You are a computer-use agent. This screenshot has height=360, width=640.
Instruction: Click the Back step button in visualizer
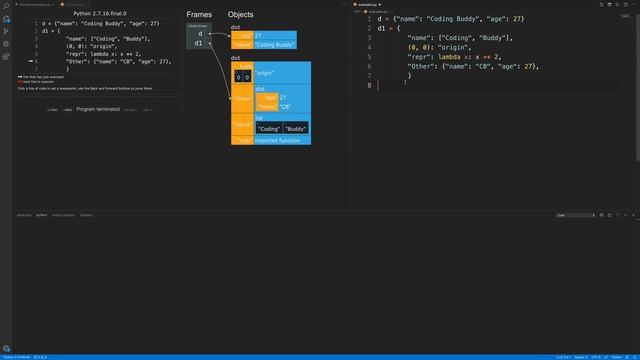67,110
